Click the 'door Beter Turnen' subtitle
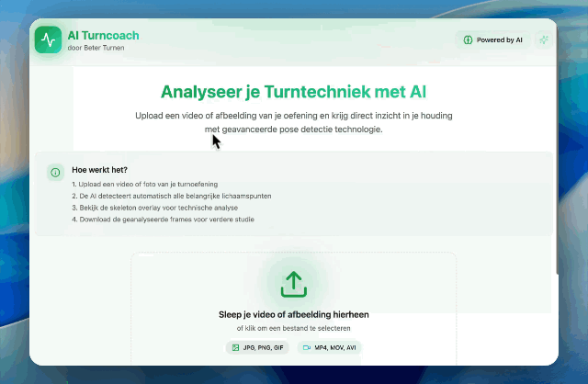The height and width of the screenshot is (384, 588). (96, 48)
